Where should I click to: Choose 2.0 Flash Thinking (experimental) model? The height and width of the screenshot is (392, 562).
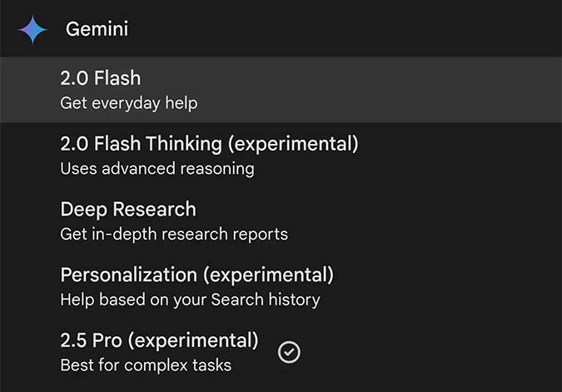point(209,143)
